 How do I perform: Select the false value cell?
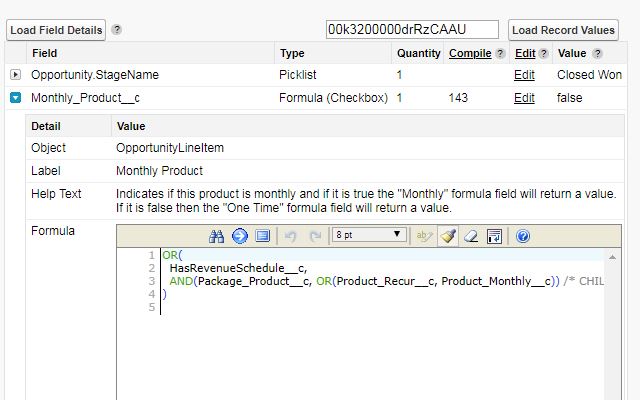569,98
